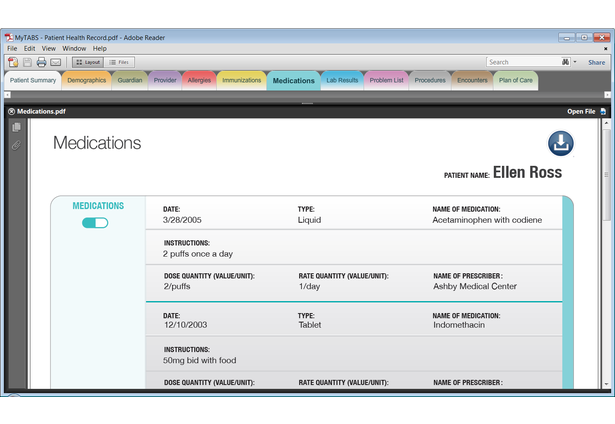Open the File menu

tap(12, 48)
